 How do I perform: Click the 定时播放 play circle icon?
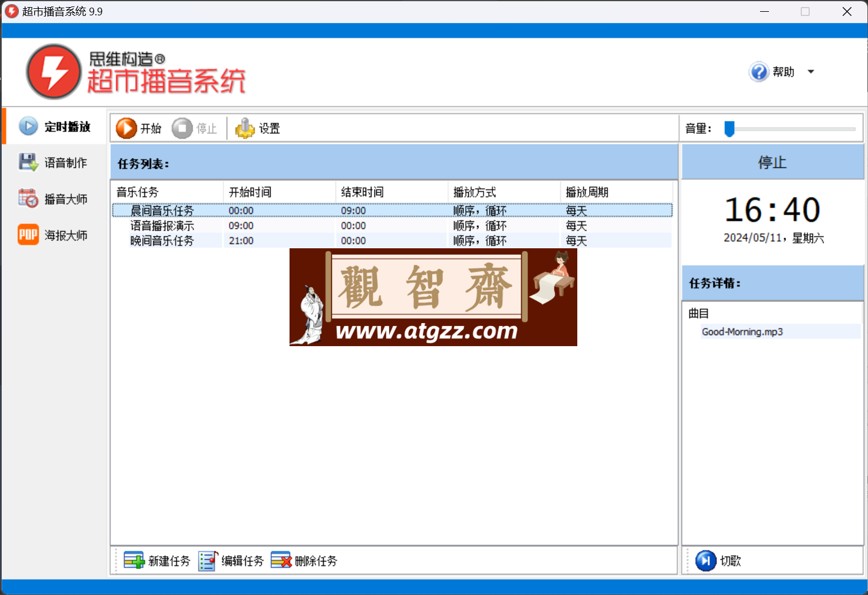(x=28, y=126)
